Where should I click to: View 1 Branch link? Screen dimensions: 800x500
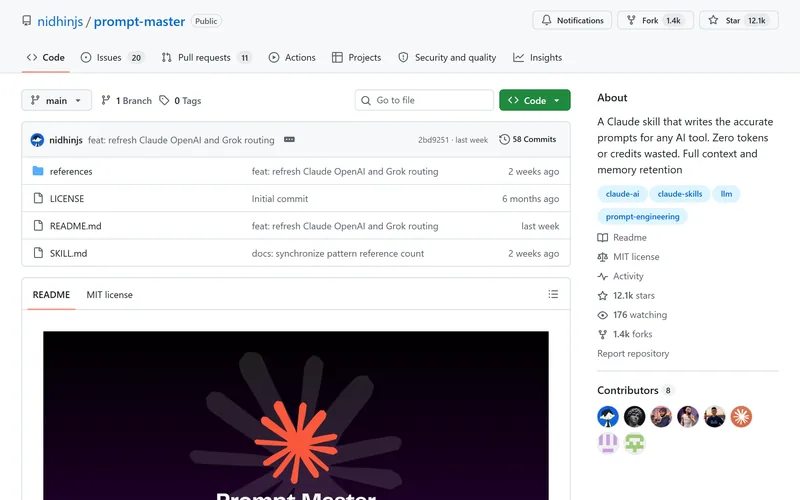click(127, 101)
